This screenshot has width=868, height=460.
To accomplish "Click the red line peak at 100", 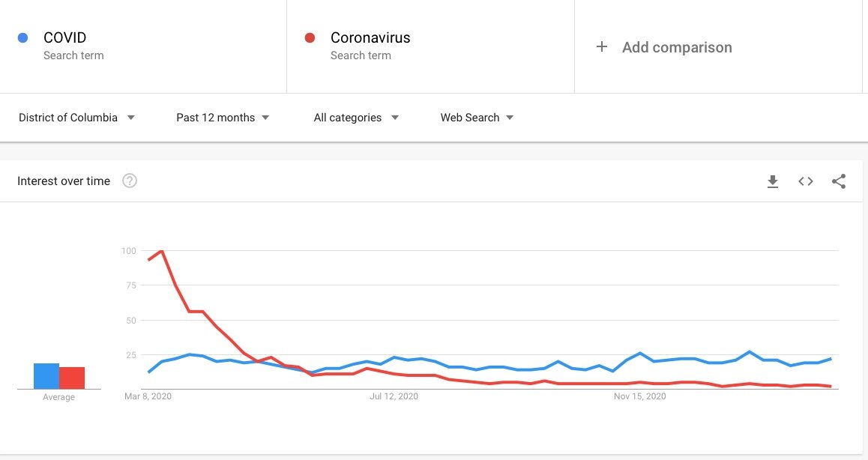I will tap(161, 251).
